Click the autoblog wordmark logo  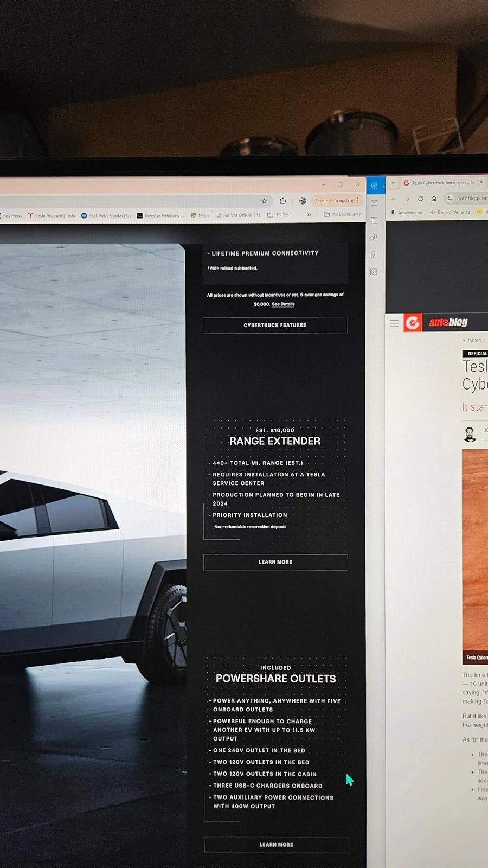448,322
